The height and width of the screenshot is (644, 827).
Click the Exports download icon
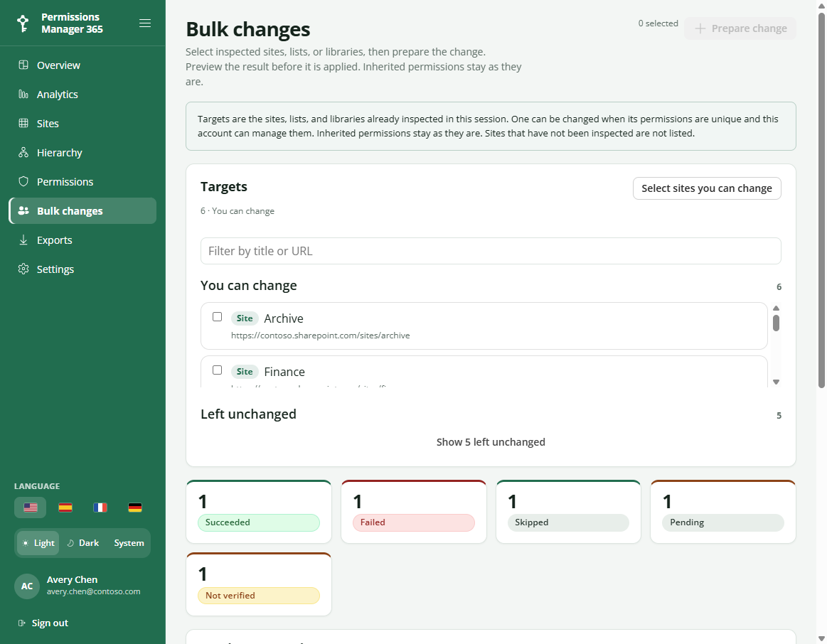[x=23, y=240]
